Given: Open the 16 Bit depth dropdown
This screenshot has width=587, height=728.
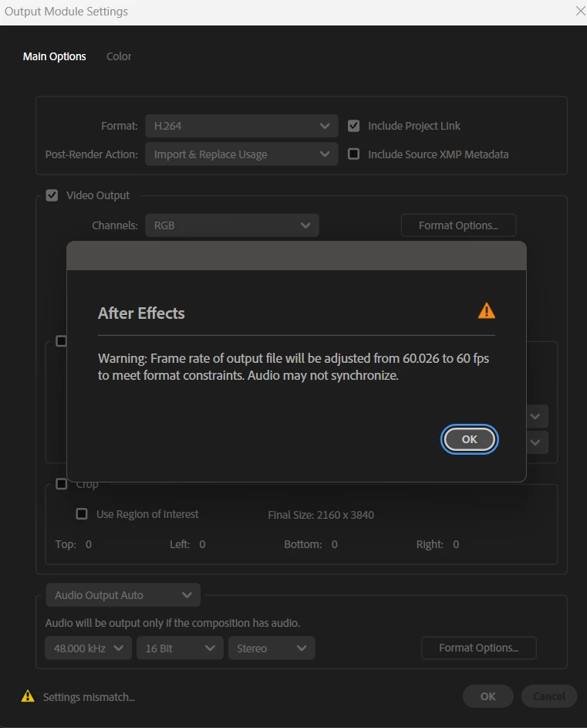Looking at the screenshot, I should click(180, 648).
